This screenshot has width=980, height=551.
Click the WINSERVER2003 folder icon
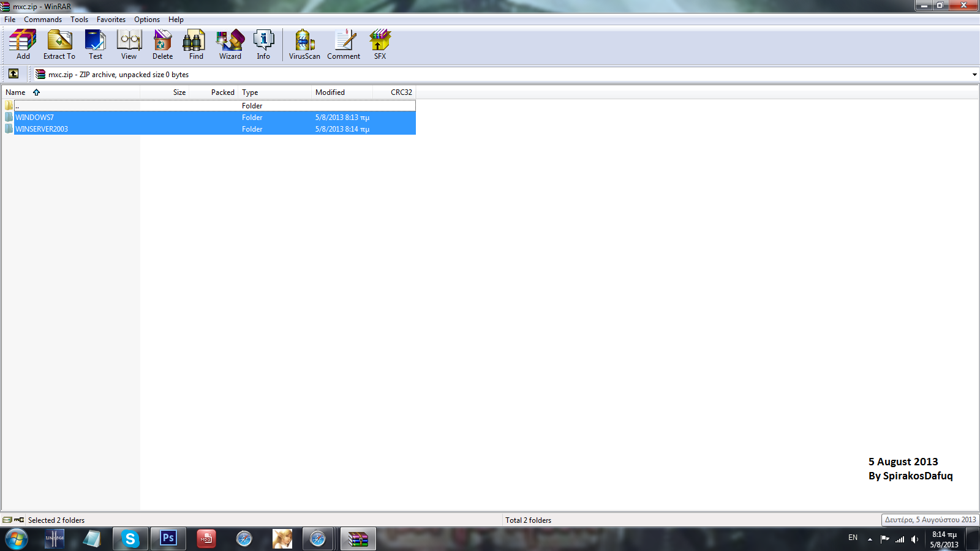pyautogui.click(x=9, y=129)
